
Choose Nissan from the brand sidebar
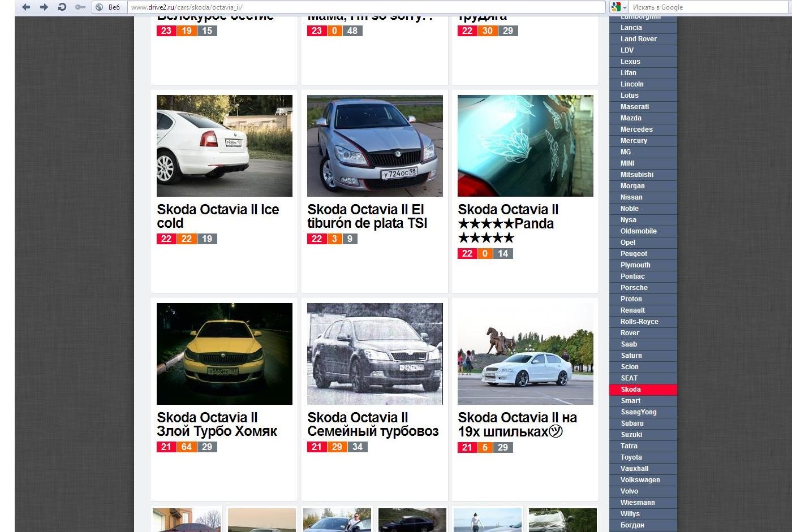643,197
